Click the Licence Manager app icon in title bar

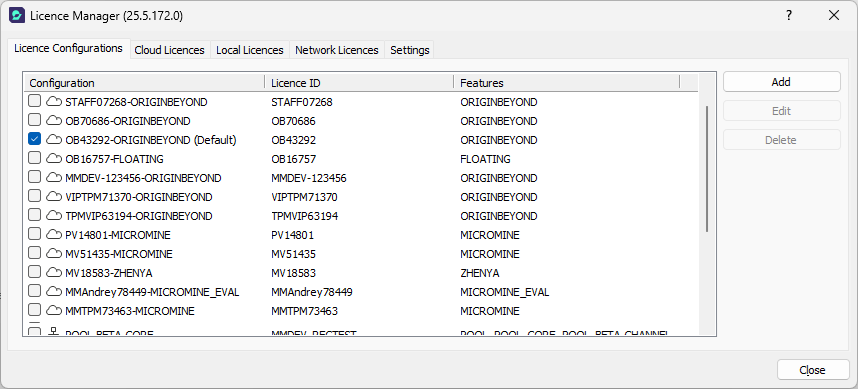(x=17, y=15)
